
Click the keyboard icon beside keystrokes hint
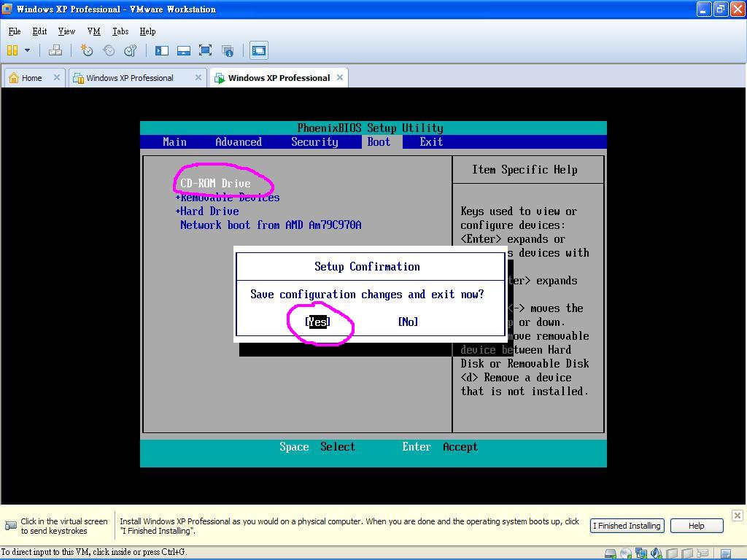tap(10, 526)
